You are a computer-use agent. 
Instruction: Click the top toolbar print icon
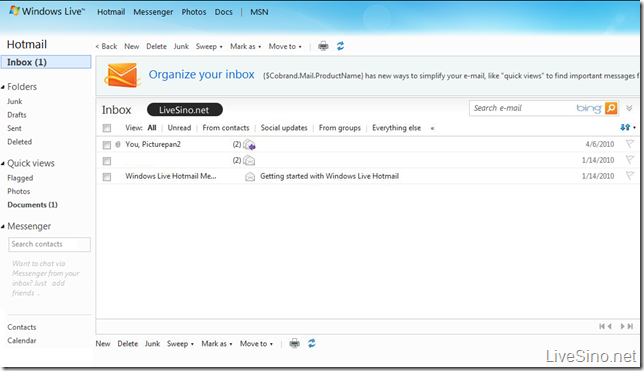click(x=323, y=46)
